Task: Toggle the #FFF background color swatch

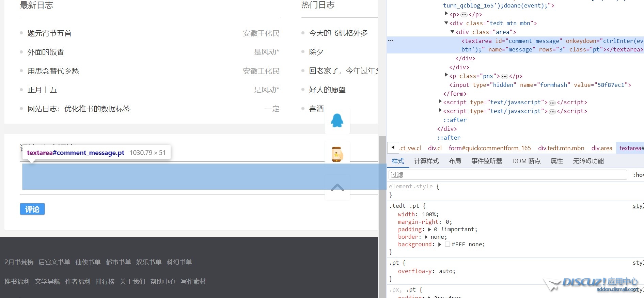Action: 447,244
